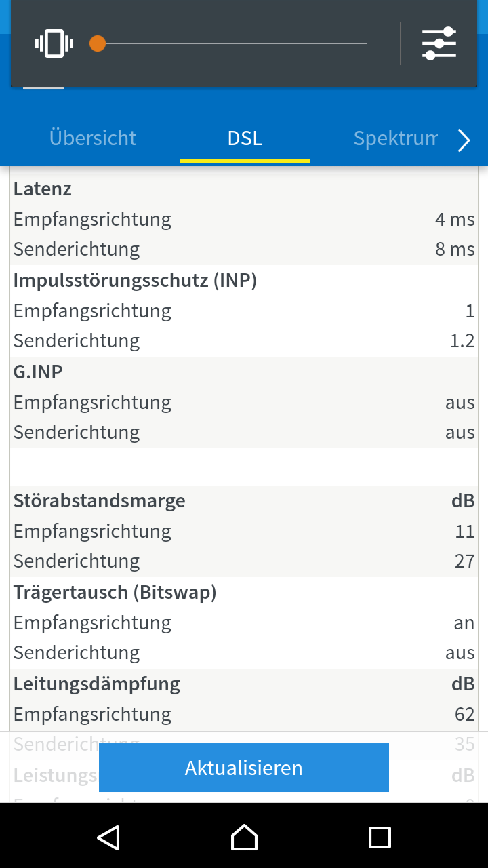This screenshot has width=488, height=868.
Task: Open the Spektrum tab
Action: (x=396, y=138)
